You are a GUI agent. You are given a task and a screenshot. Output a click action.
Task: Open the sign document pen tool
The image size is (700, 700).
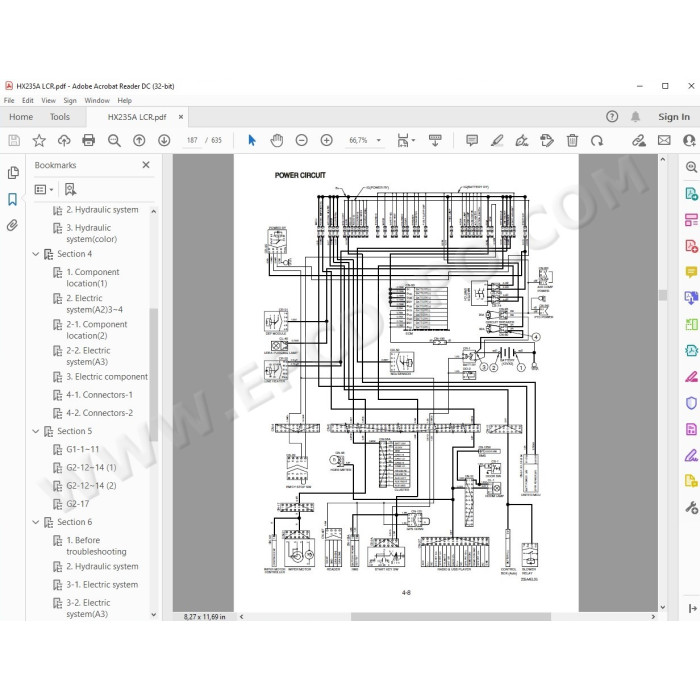522,141
